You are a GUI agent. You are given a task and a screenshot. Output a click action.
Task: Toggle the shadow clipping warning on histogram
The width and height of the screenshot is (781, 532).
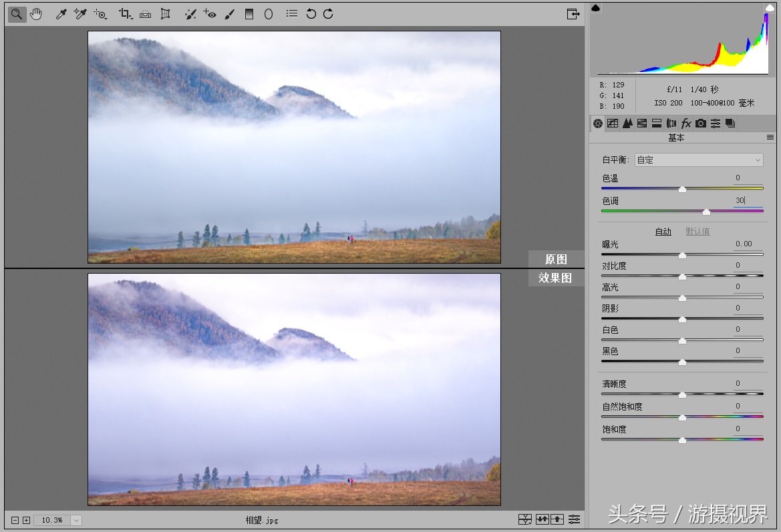point(595,8)
